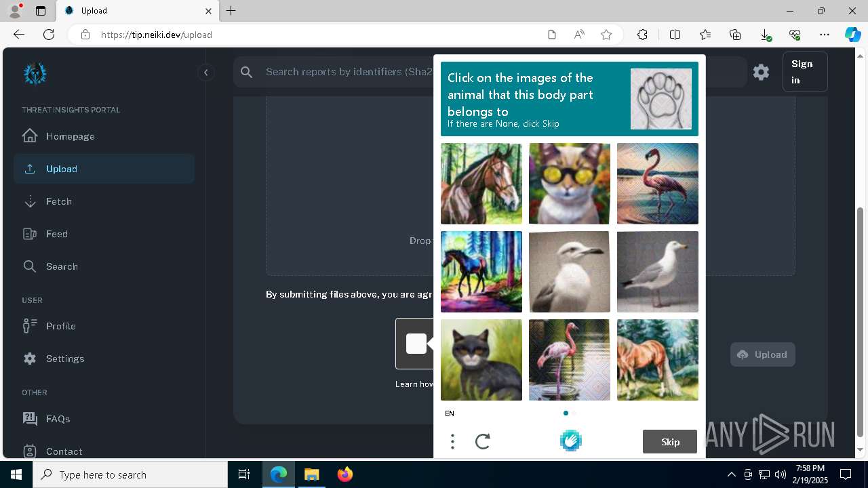Click the hCaptcha hand logo

570,441
